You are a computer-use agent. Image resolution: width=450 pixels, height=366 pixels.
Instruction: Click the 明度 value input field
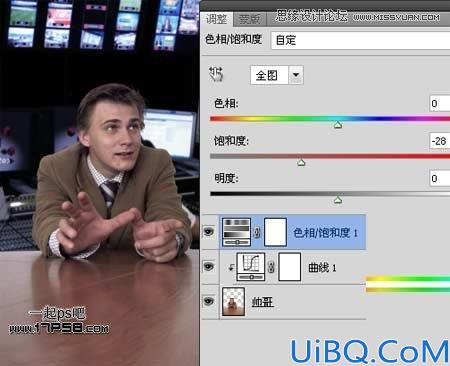tap(440, 178)
